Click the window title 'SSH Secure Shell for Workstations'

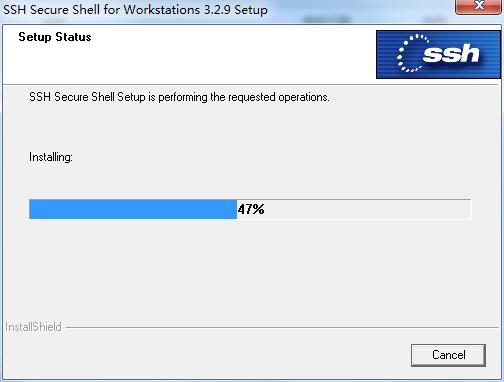click(x=102, y=9)
